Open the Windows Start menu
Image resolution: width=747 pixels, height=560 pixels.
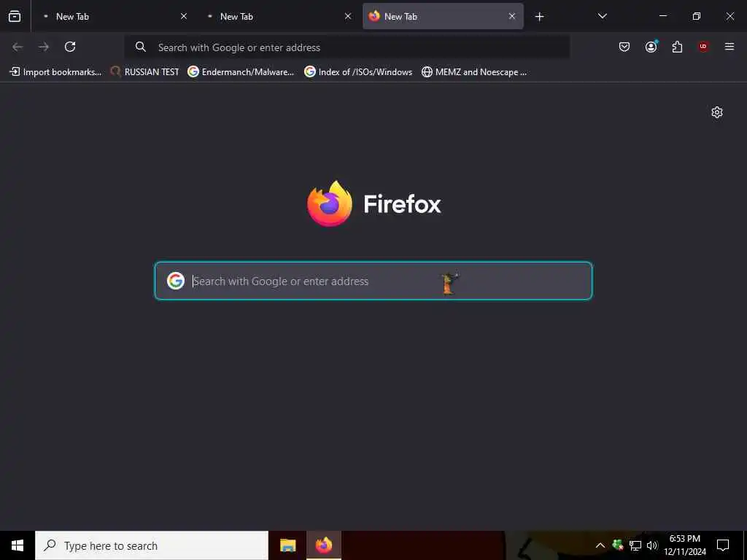pyautogui.click(x=18, y=545)
